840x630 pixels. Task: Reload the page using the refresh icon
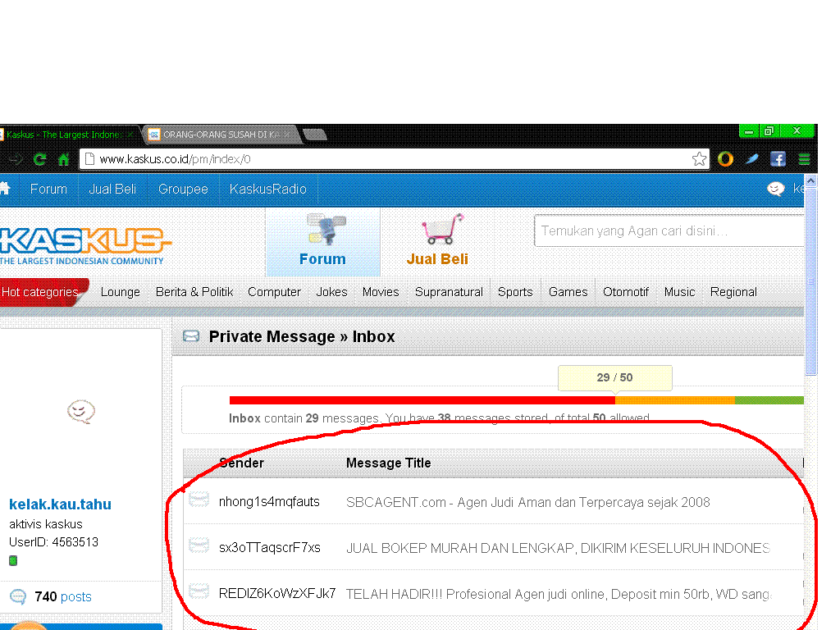pyautogui.click(x=39, y=159)
